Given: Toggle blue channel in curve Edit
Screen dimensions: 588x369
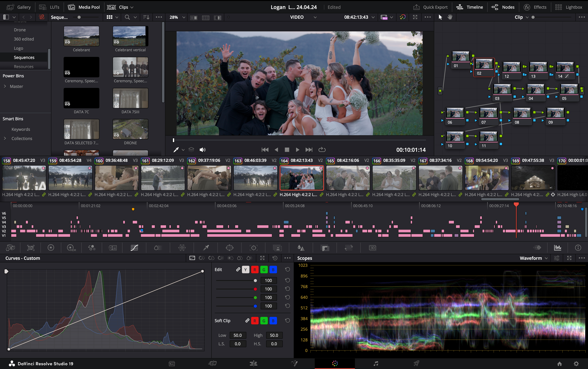Looking at the screenshot, I should click(273, 270).
